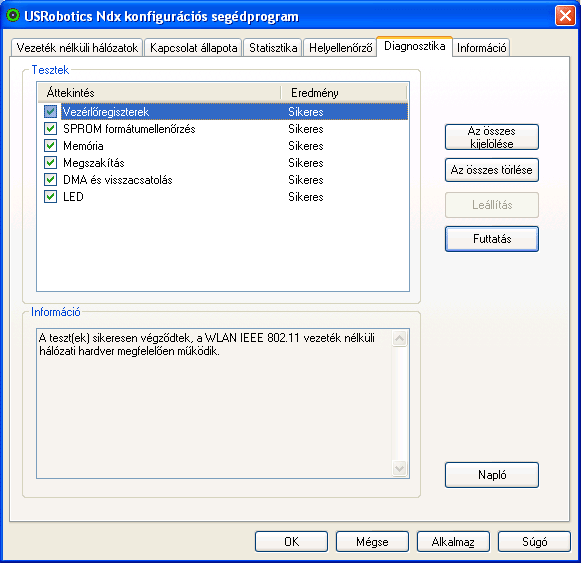The height and width of the screenshot is (563, 581).
Task: Click the information box scroll down arrow
Action: (x=399, y=468)
